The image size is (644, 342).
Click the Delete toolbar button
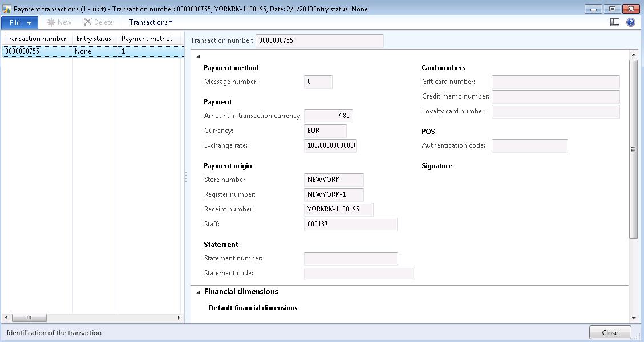(x=98, y=22)
